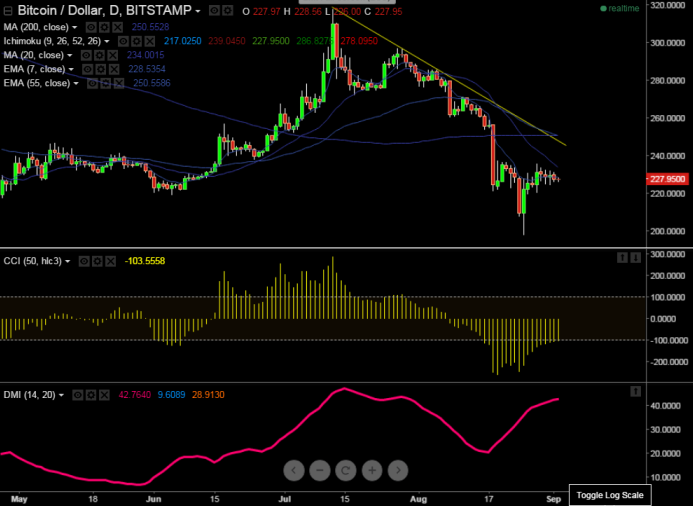
Task: Hide the EMA (7, close) indicator
Action: point(88,69)
